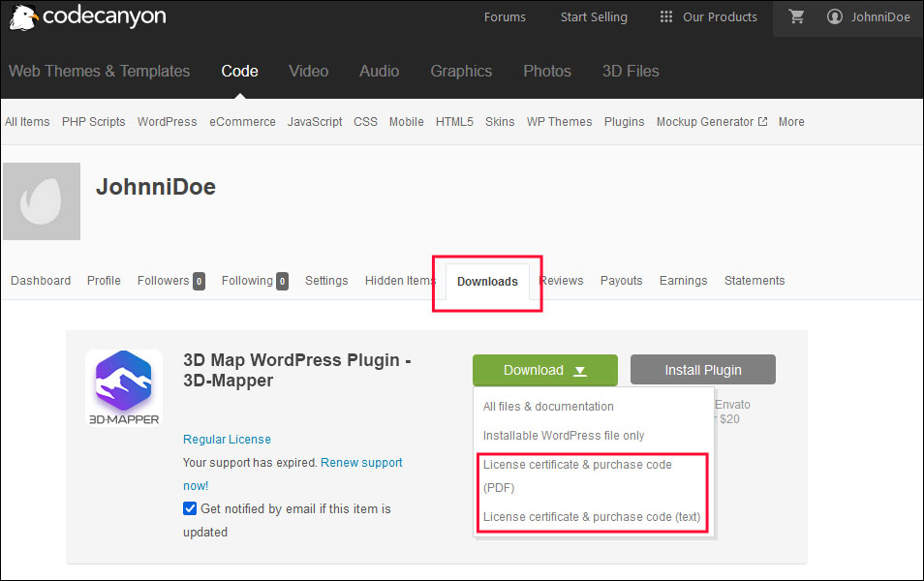Image resolution: width=924 pixels, height=581 pixels.
Task: Open the Payouts tab
Action: pos(621,281)
